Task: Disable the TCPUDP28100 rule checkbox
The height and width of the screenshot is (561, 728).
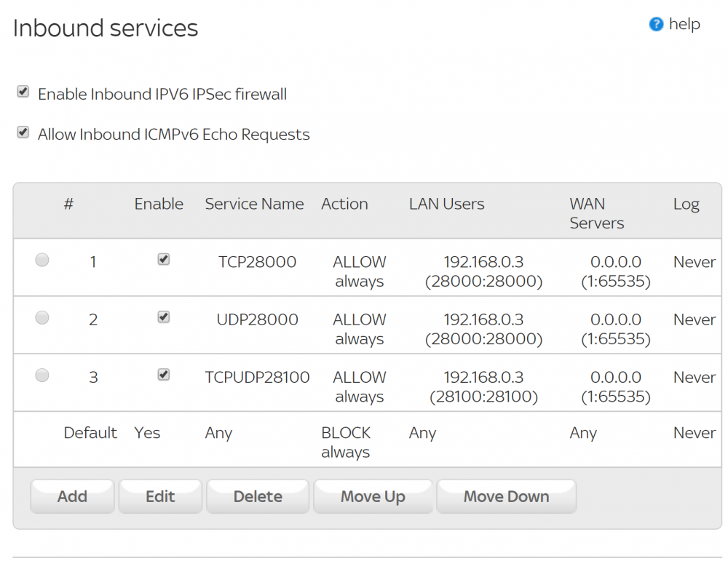Action: pyautogui.click(x=164, y=375)
